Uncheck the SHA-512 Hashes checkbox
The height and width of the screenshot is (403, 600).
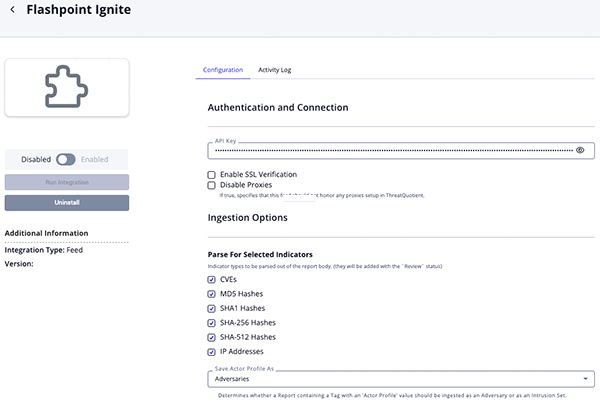[x=211, y=337]
